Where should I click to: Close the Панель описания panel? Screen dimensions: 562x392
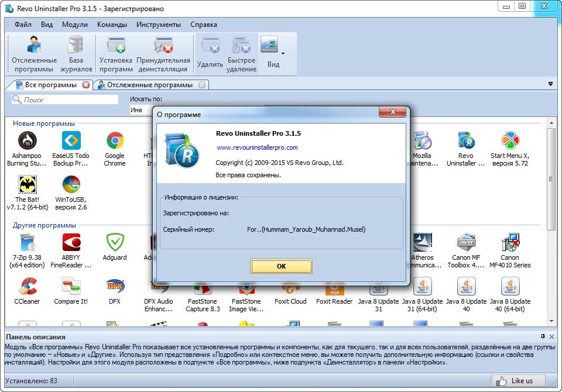click(552, 336)
